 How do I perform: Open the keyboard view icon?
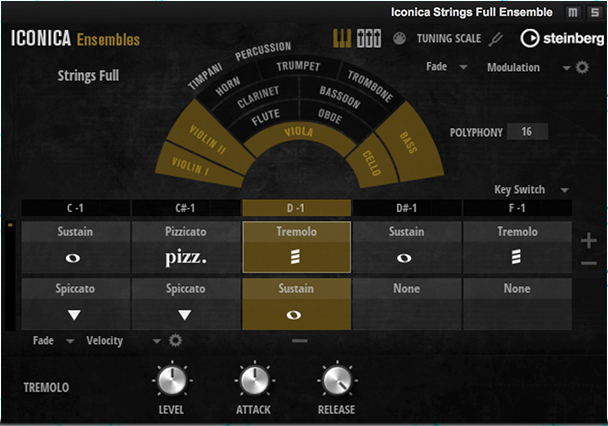coord(342,38)
